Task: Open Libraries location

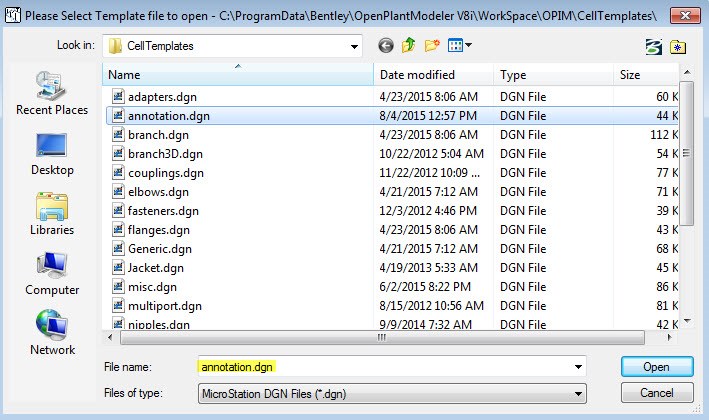Action: 52,214
